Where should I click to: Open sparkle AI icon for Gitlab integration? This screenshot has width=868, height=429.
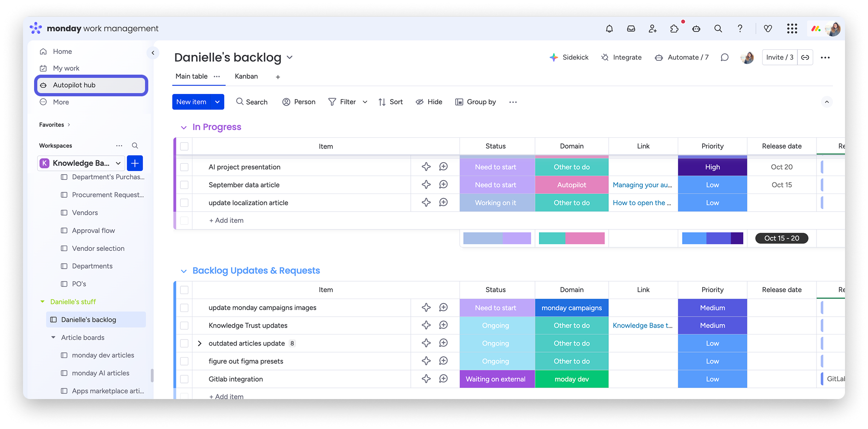[x=426, y=379]
